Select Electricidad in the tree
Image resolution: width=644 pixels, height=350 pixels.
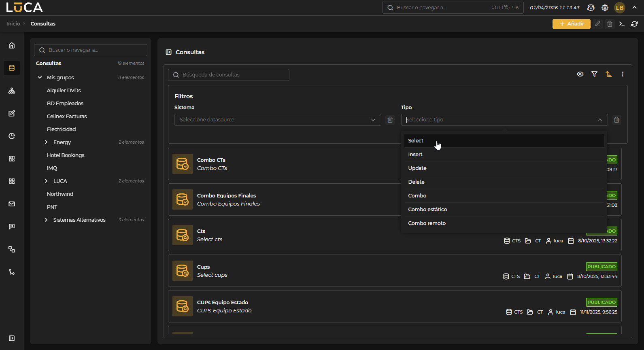click(62, 129)
